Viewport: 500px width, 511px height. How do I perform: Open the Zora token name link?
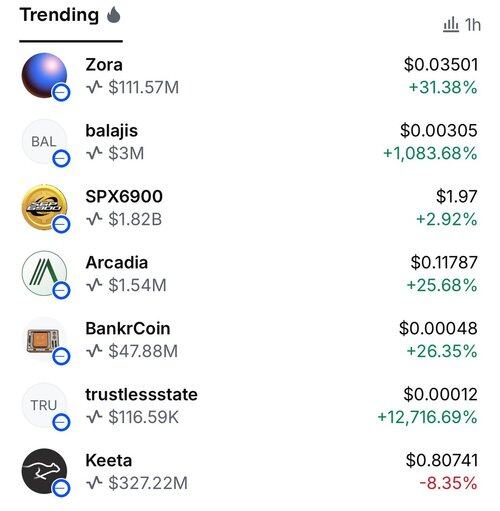(104, 64)
